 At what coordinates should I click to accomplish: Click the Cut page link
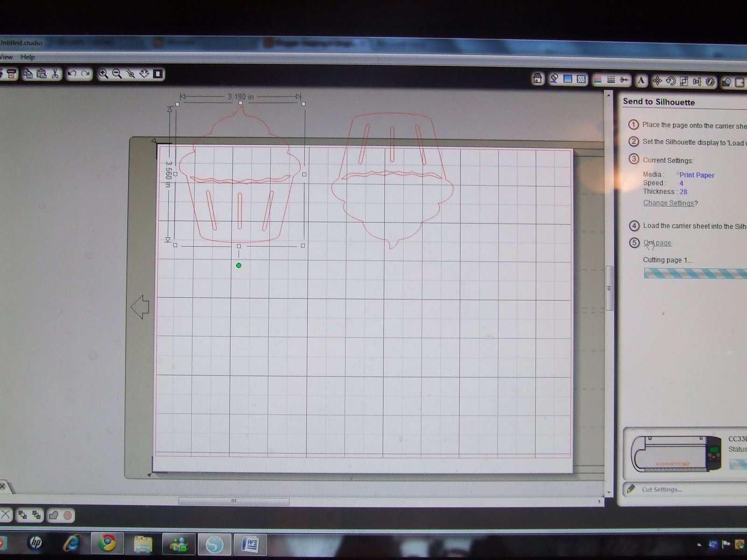[657, 243]
